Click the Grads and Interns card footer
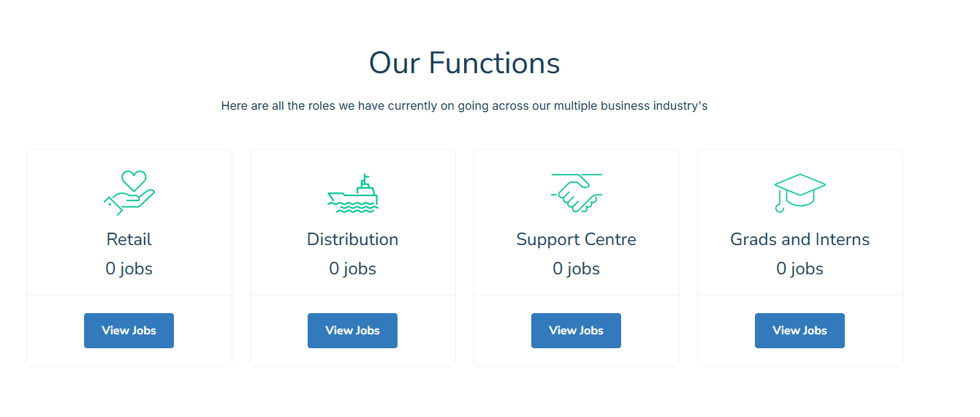 (800, 331)
